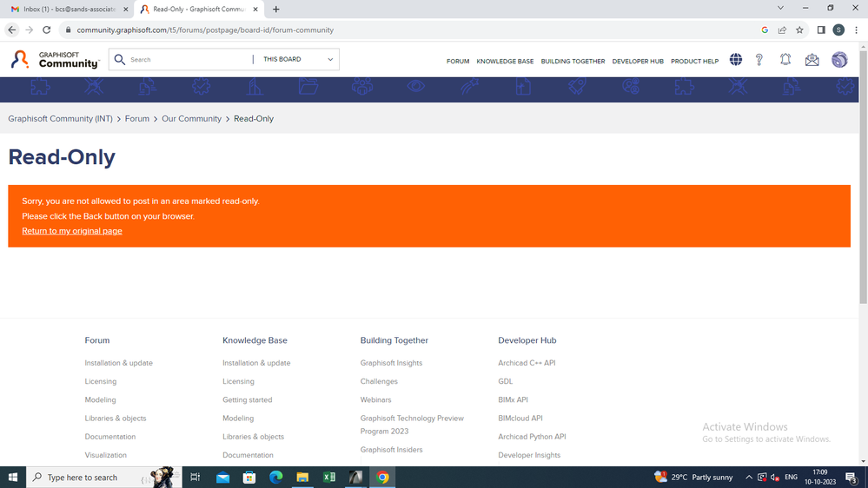This screenshot has width=868, height=488.
Task: Go to Graphisoft Community (INT) breadcrumb
Action: (x=60, y=118)
